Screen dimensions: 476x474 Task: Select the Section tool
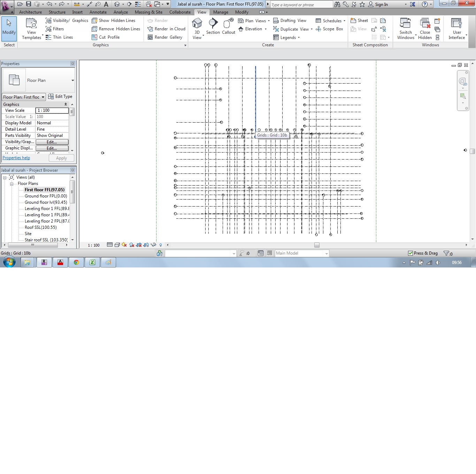213,26
